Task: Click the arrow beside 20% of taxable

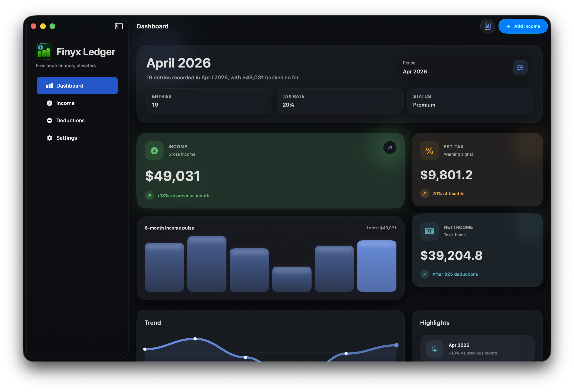Action: point(424,194)
